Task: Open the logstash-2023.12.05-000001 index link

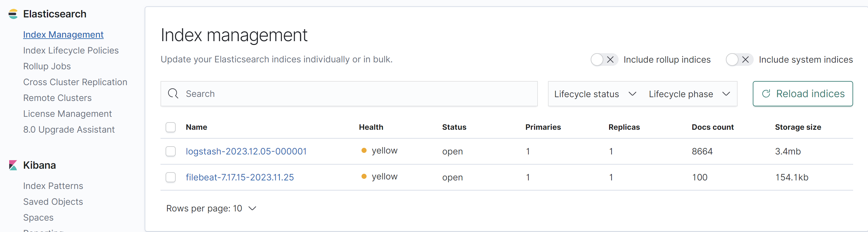Action: [x=246, y=151]
